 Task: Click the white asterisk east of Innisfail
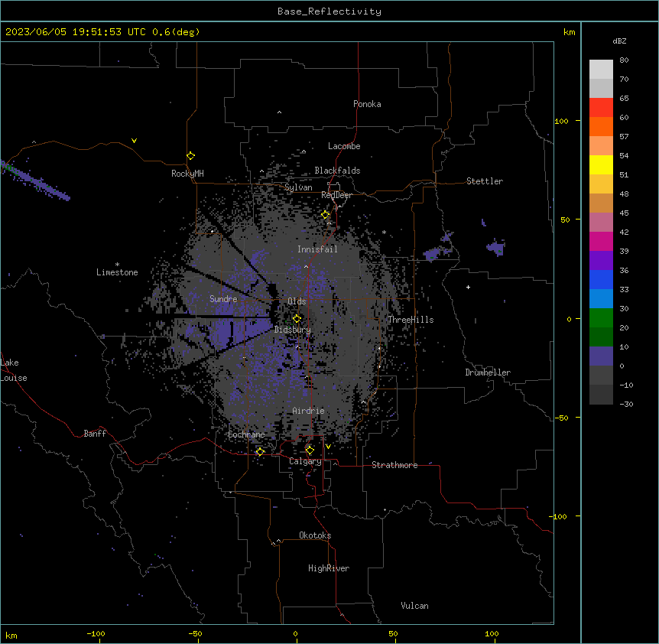[x=384, y=232]
